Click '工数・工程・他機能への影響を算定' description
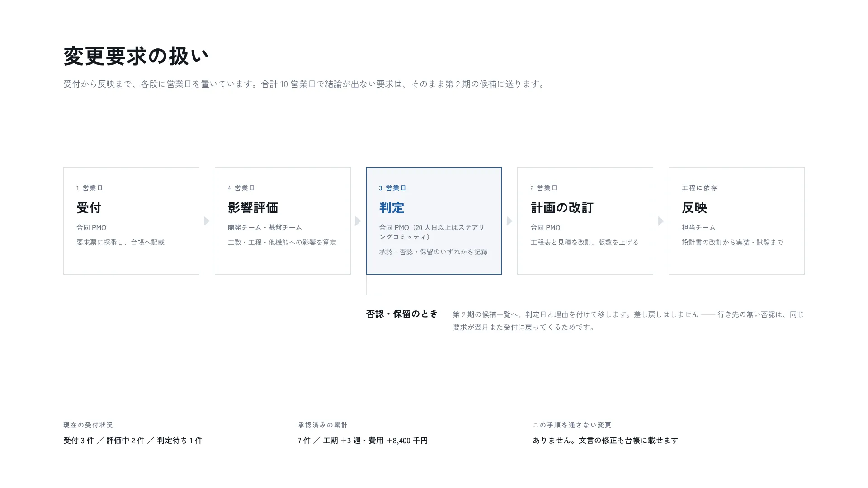 tap(282, 243)
